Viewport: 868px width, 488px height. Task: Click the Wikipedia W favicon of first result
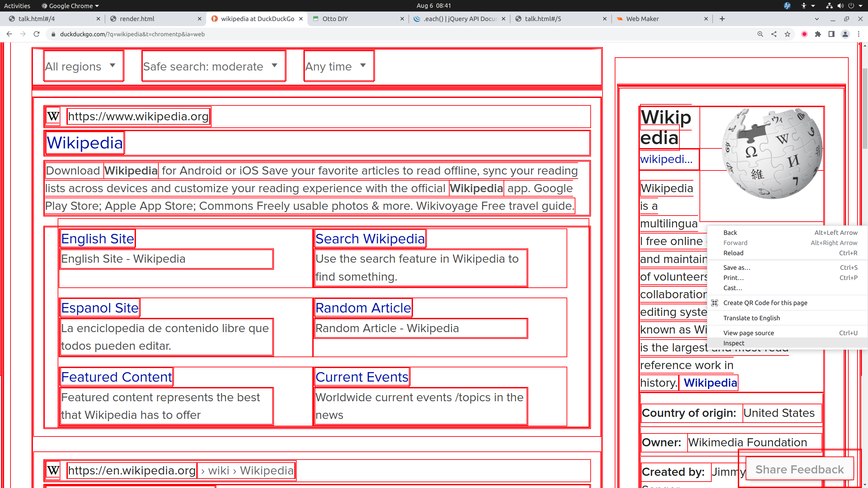(53, 117)
